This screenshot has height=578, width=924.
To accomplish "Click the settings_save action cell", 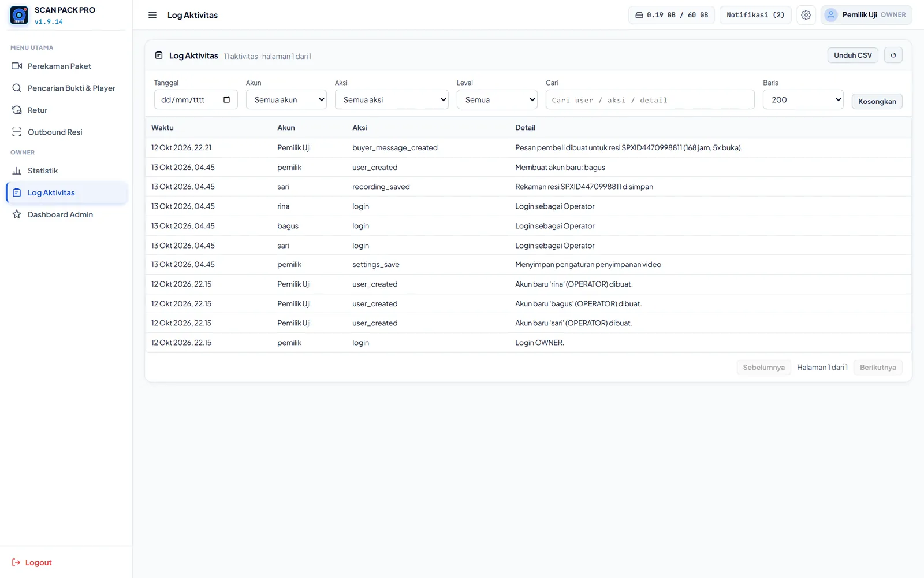I will point(376,265).
